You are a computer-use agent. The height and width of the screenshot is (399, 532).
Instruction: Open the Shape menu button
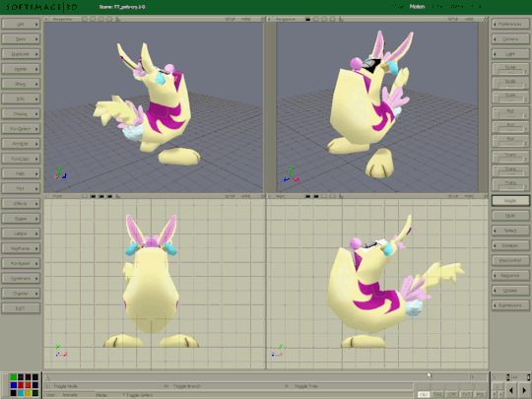(x=21, y=219)
